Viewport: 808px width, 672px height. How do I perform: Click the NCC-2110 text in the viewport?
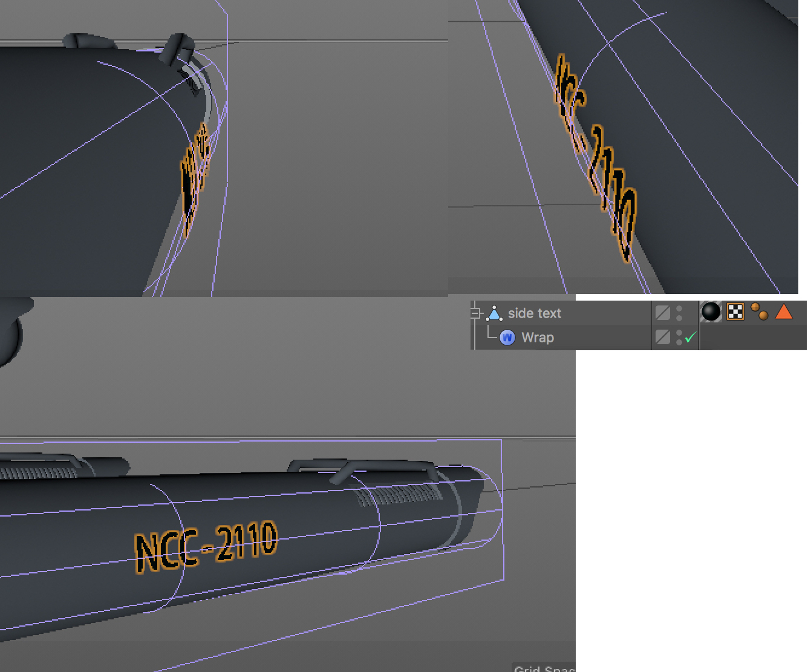pyautogui.click(x=206, y=546)
